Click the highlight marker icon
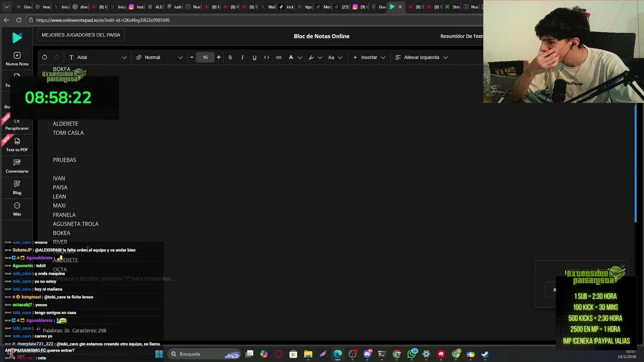The image size is (644, 362). point(311,57)
